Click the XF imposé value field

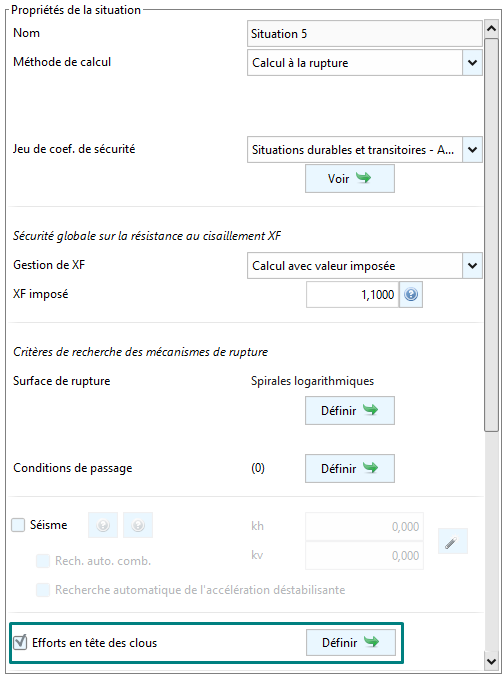(x=352, y=294)
